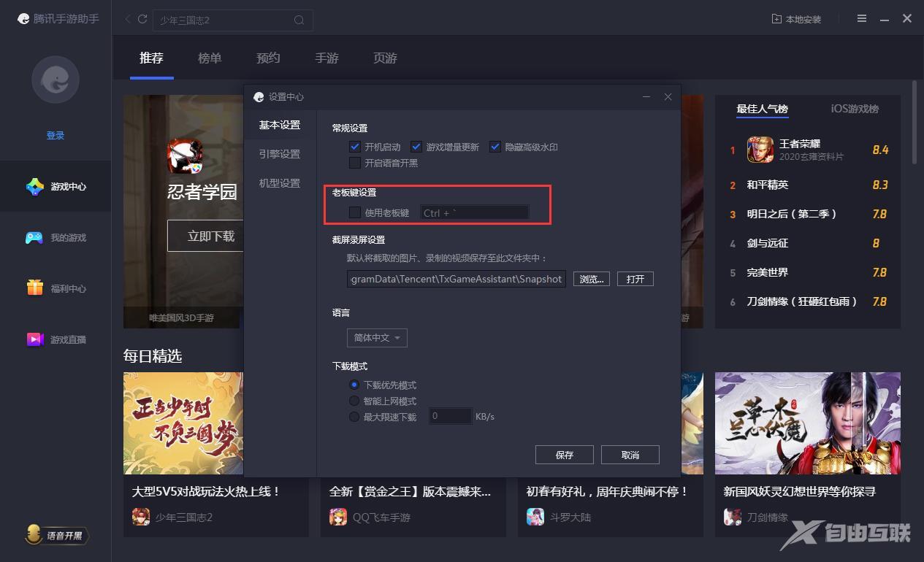The image size is (924, 562).
Task: Switch to the iOS游戏榜 ranking tab
Action: 855,109
